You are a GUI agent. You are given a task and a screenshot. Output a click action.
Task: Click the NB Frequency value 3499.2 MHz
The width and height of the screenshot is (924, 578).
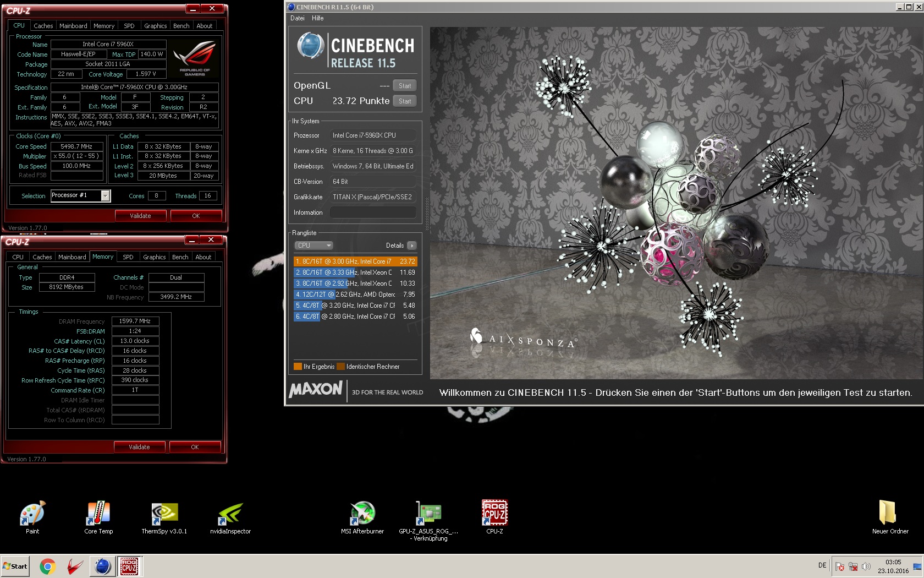(177, 297)
